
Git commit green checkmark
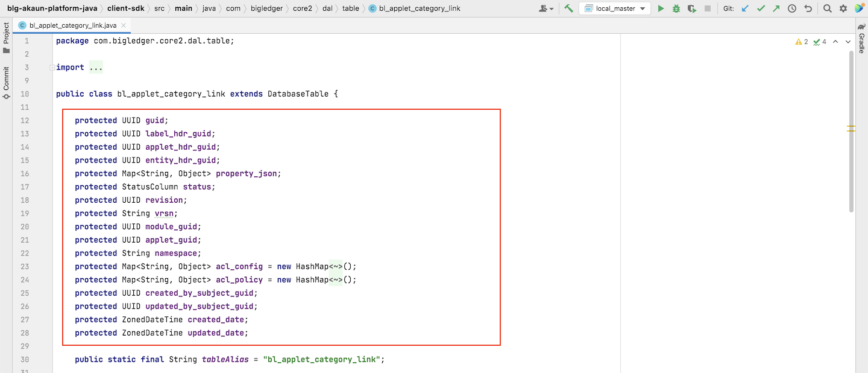tap(761, 8)
